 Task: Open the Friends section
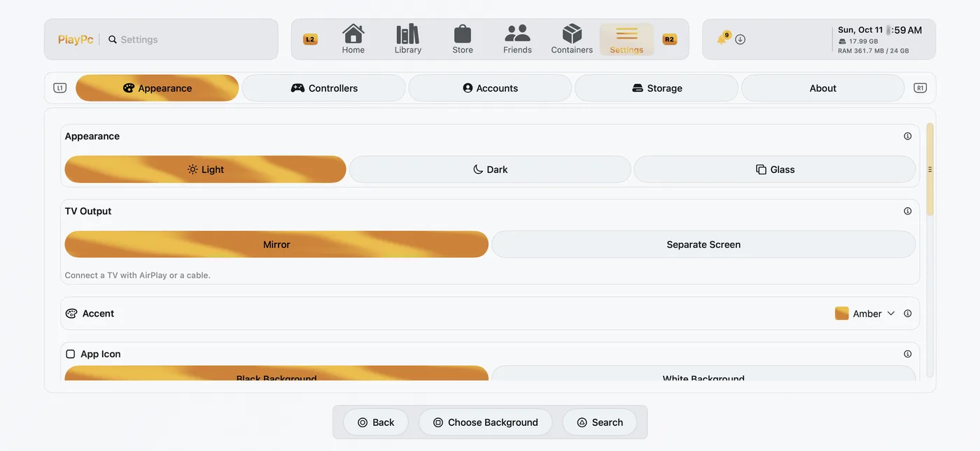point(517,39)
